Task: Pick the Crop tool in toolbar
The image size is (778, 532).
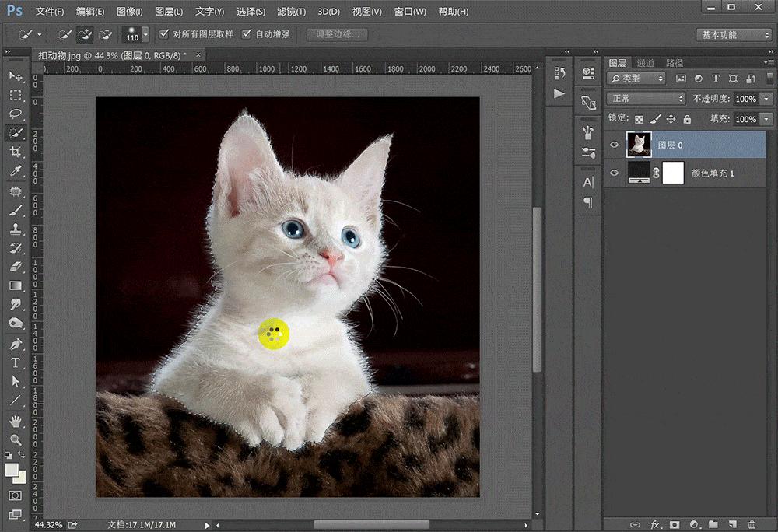Action: point(16,152)
